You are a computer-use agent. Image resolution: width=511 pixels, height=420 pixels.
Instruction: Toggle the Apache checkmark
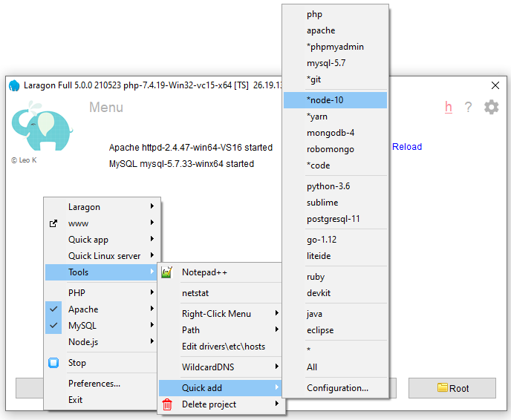(x=53, y=309)
